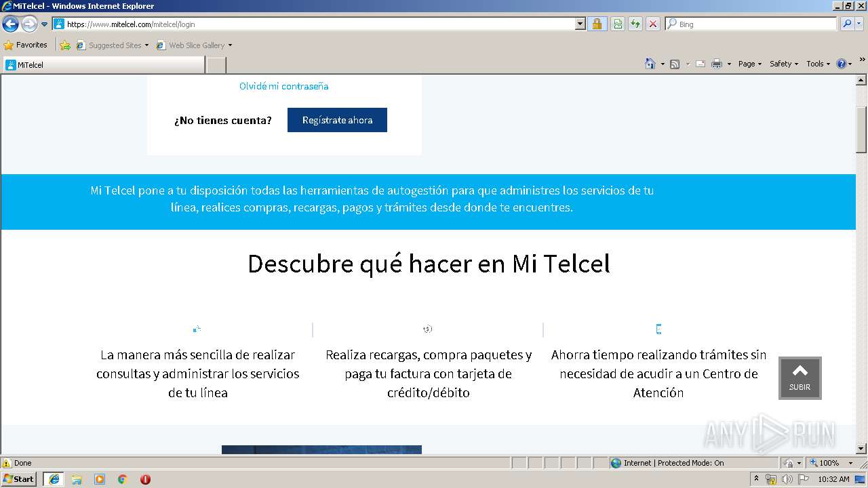Expand the command bar overflow chevron
Image resolution: width=868 pixels, height=488 pixels.
click(x=863, y=60)
